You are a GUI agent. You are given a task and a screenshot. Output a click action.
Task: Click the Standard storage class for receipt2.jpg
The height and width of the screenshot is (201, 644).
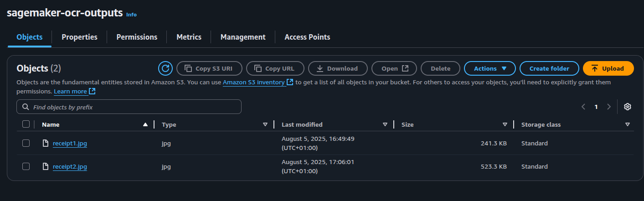point(535,166)
